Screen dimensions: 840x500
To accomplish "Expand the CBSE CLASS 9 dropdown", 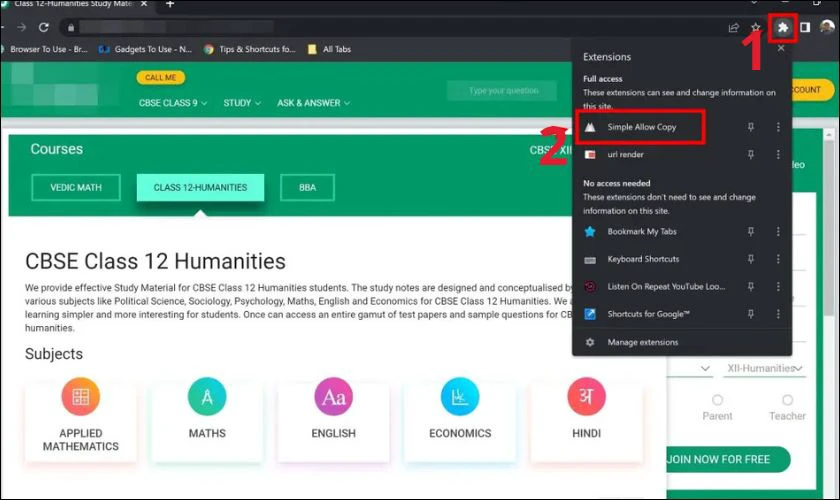I will [x=172, y=103].
